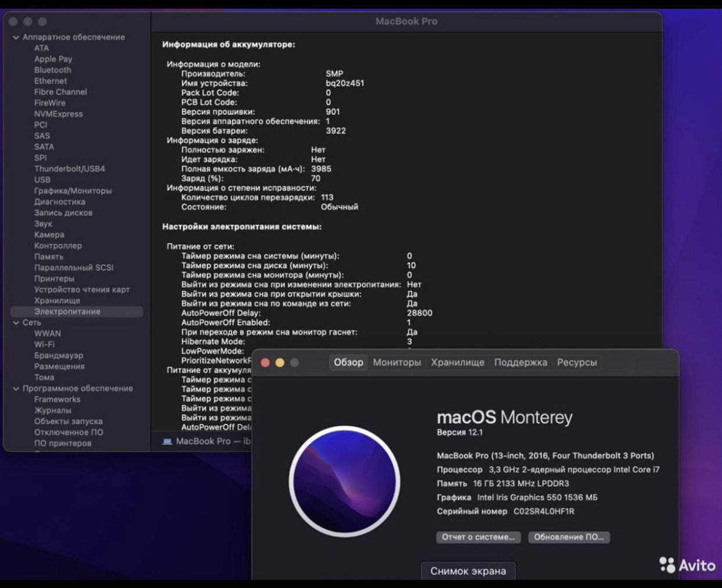The width and height of the screenshot is (722, 588).
Task: Click the Снимок экрана tooltip label
Action: click(468, 571)
